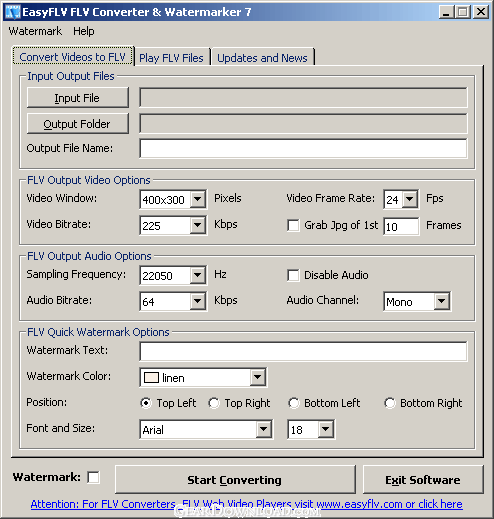Open the Watermark Color linen dropdown

258,378
